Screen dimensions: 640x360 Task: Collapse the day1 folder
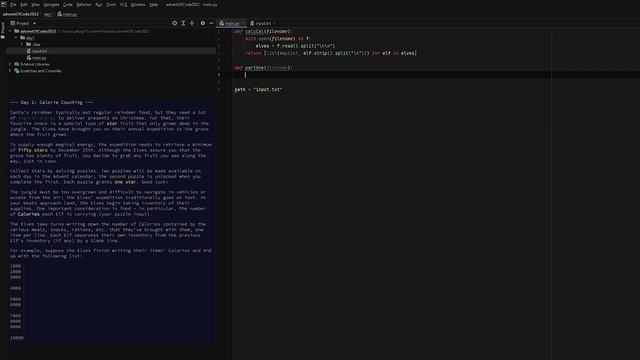(x=16, y=38)
